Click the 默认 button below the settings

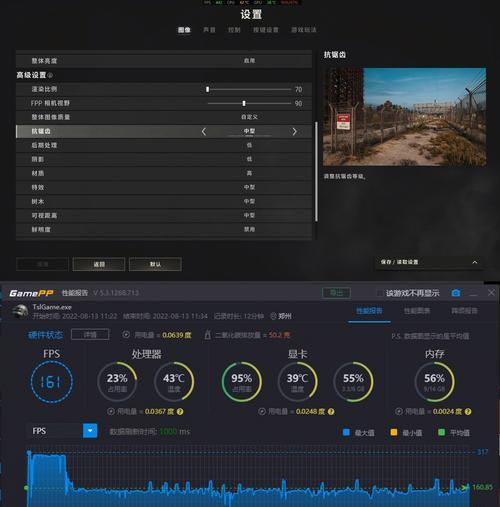(155, 264)
